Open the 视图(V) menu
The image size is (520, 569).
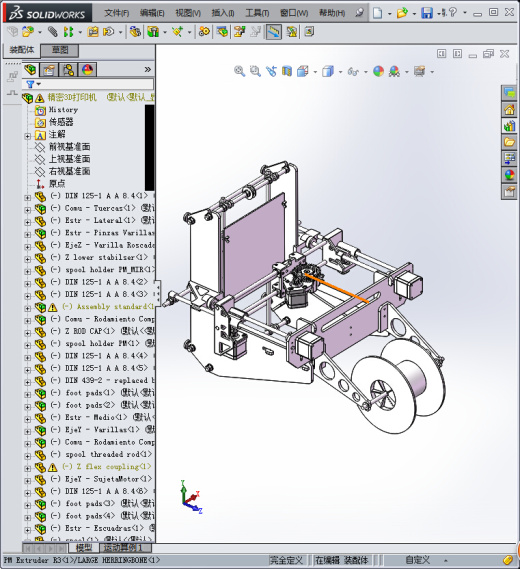point(188,13)
